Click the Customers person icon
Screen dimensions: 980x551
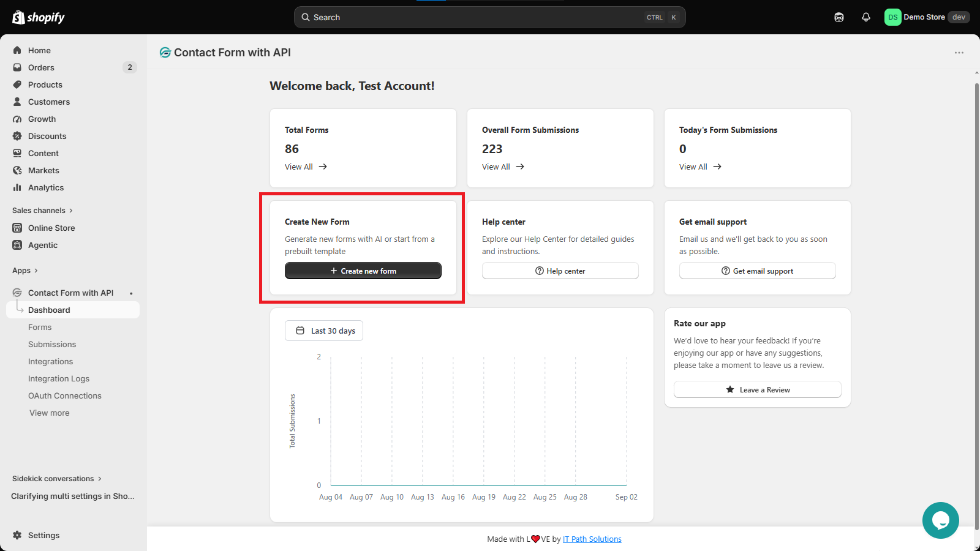pos(17,102)
